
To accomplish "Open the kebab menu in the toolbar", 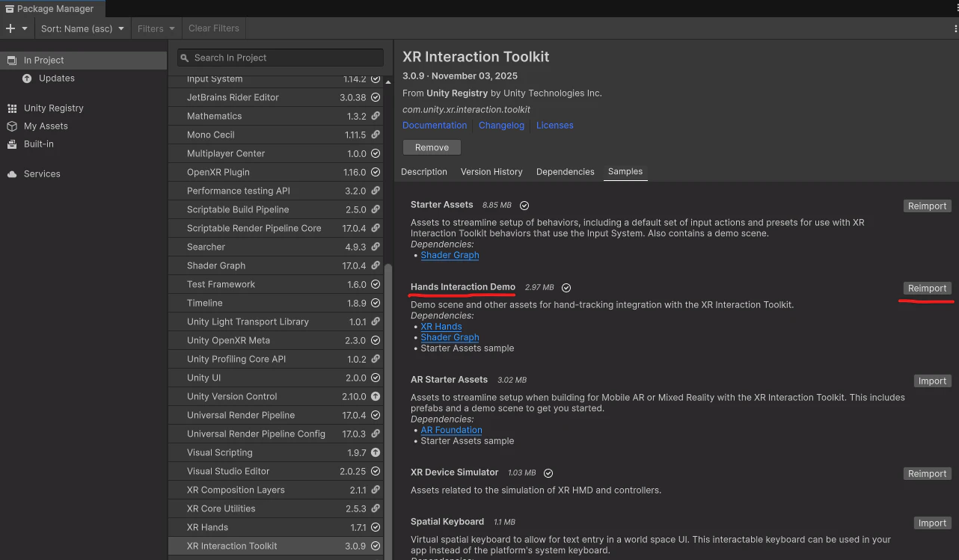I will tap(955, 28).
